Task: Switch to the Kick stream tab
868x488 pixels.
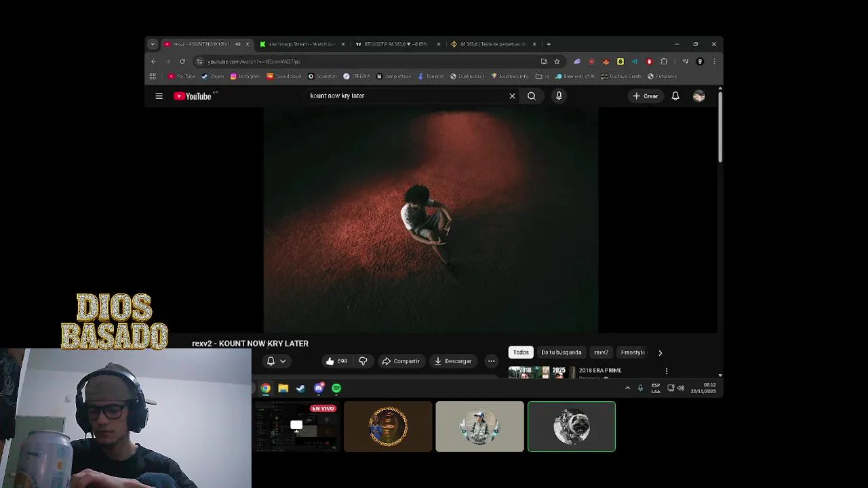Action: [x=301, y=44]
